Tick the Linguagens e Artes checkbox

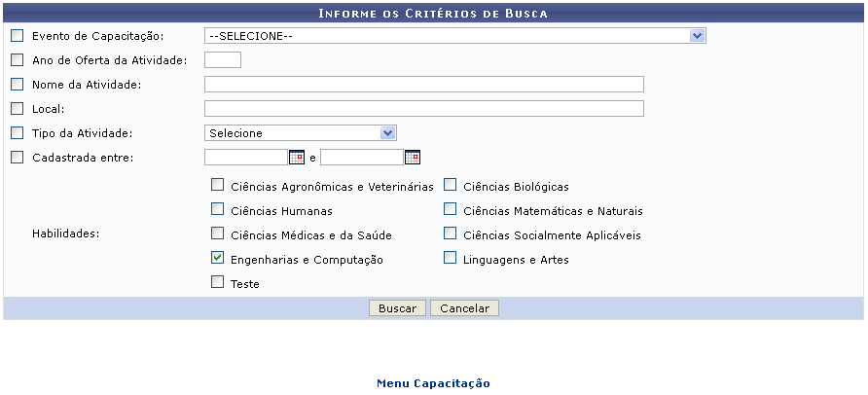pyautogui.click(x=451, y=259)
